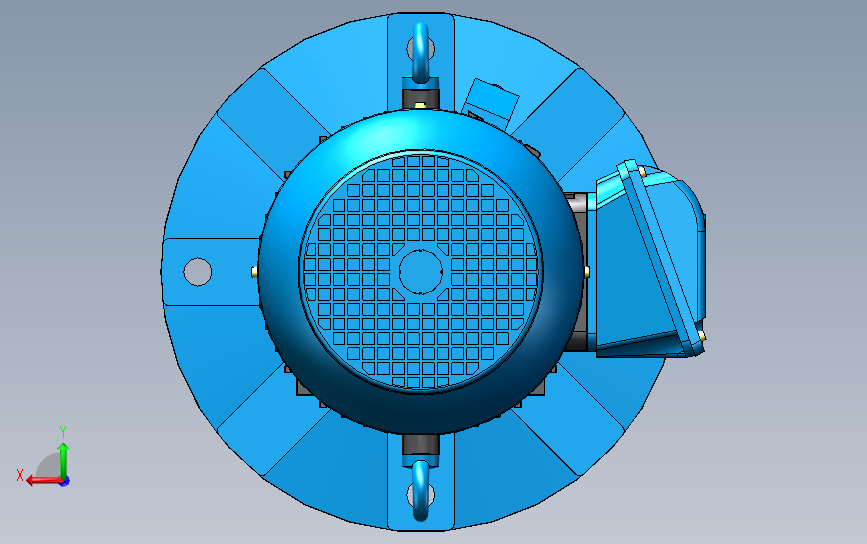
Task: Pick the yellow screw at the terminal box's upper corner
Action: tap(642, 172)
